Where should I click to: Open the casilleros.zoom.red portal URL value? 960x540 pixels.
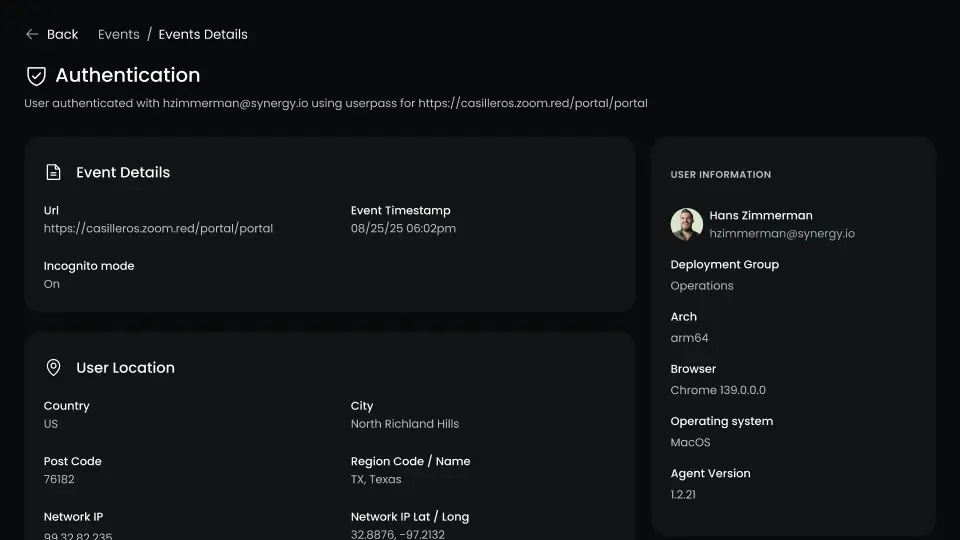pos(158,228)
